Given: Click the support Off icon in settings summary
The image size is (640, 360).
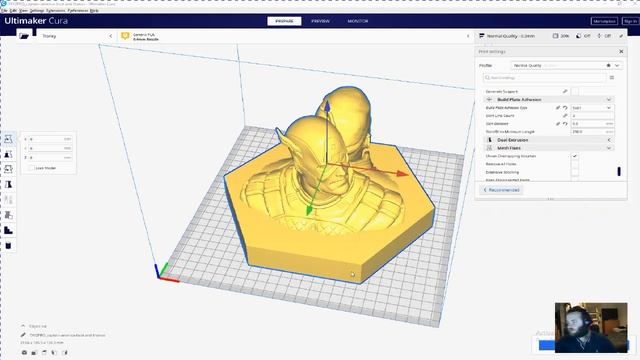Looking at the screenshot, I should (x=578, y=36).
